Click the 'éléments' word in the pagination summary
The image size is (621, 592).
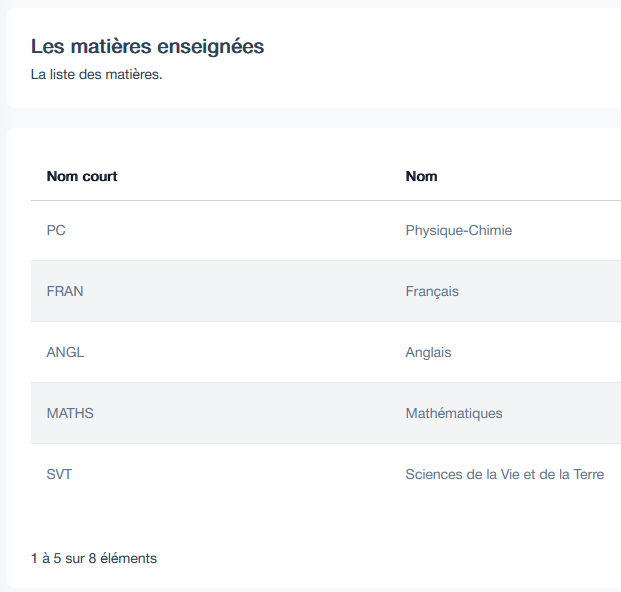129,558
